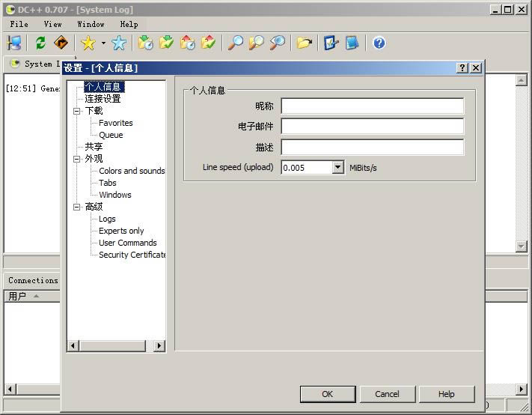The width and height of the screenshot is (532, 415).
Task: Open Public Hubs from the toolbar
Action: pyautogui.click(x=14, y=43)
